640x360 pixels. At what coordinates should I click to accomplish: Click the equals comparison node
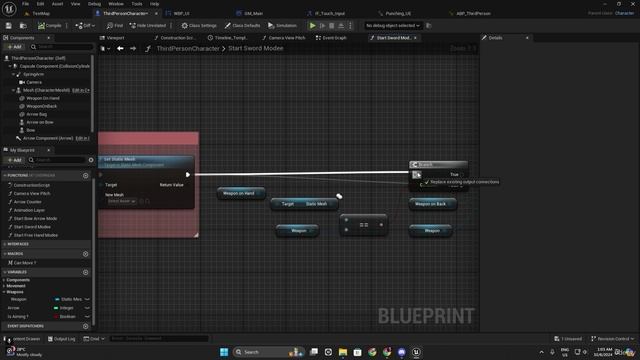pyautogui.click(x=364, y=225)
